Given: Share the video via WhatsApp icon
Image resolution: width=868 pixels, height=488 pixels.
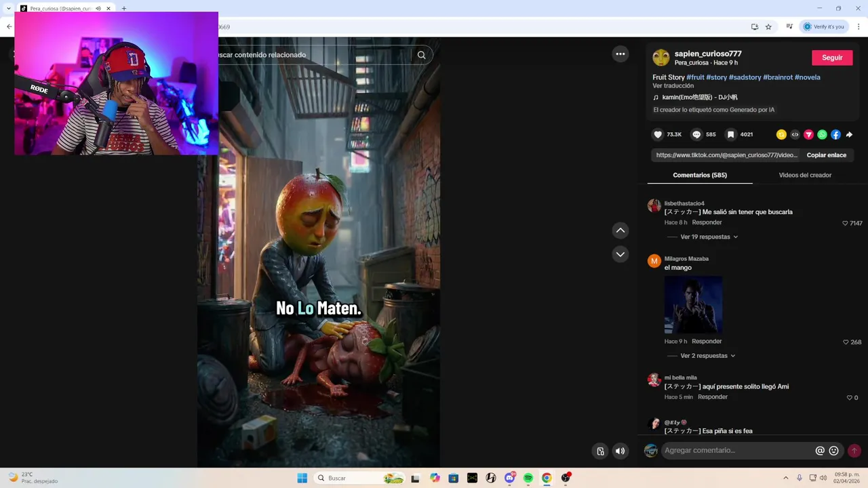Looking at the screenshot, I should 822,134.
